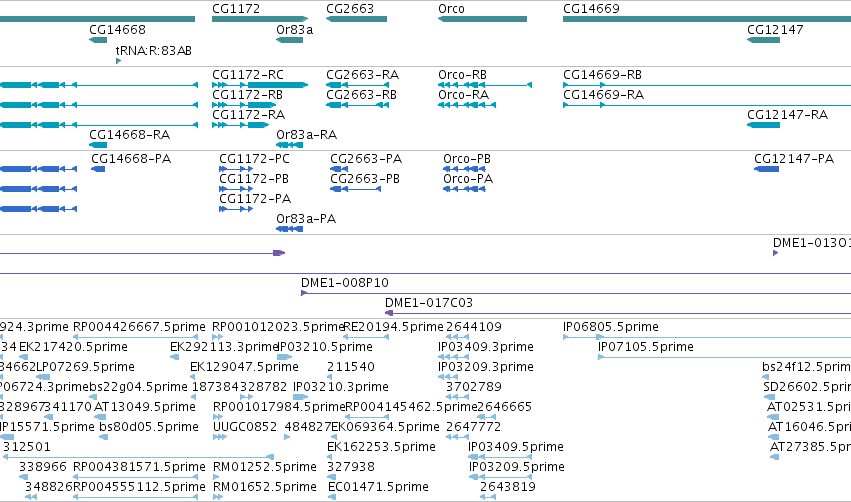Click the tRNA:R:83AB feature label
Viewport: 851px width, 502px height.
154,51
